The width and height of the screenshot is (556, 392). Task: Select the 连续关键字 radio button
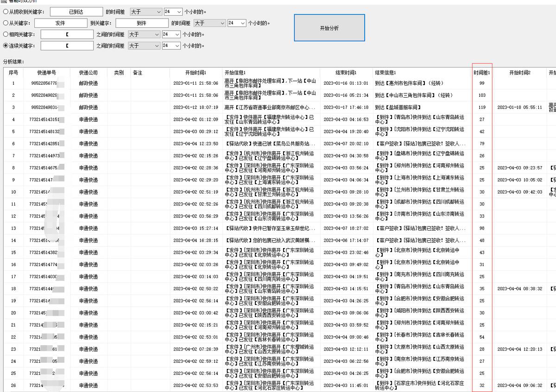click(6, 46)
